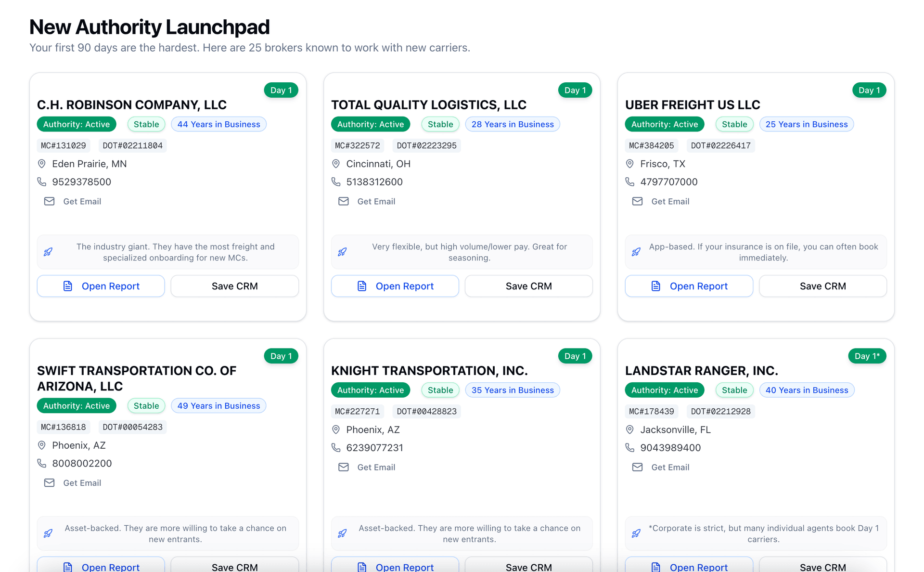Screen dimensions: 924x572
Task: Click the Day 1* badge on Landstar Ranger
Action: [867, 356]
